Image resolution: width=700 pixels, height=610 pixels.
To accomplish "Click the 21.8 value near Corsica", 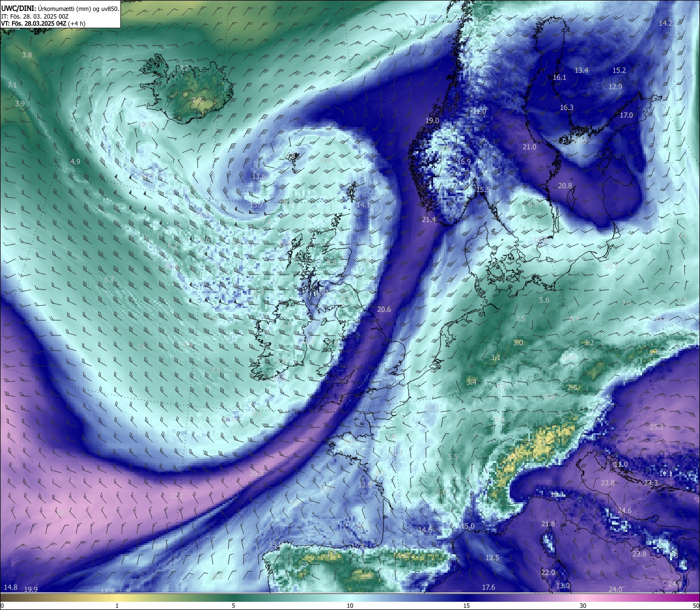I will coord(548,524).
